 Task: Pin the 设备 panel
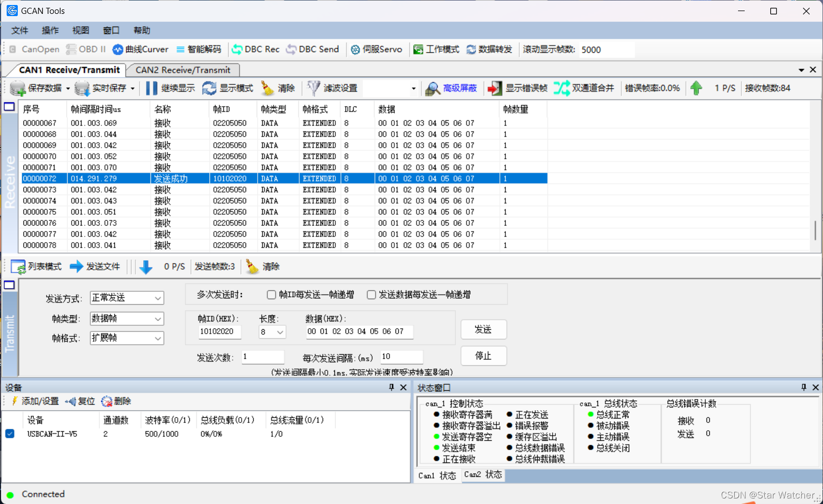click(x=392, y=387)
